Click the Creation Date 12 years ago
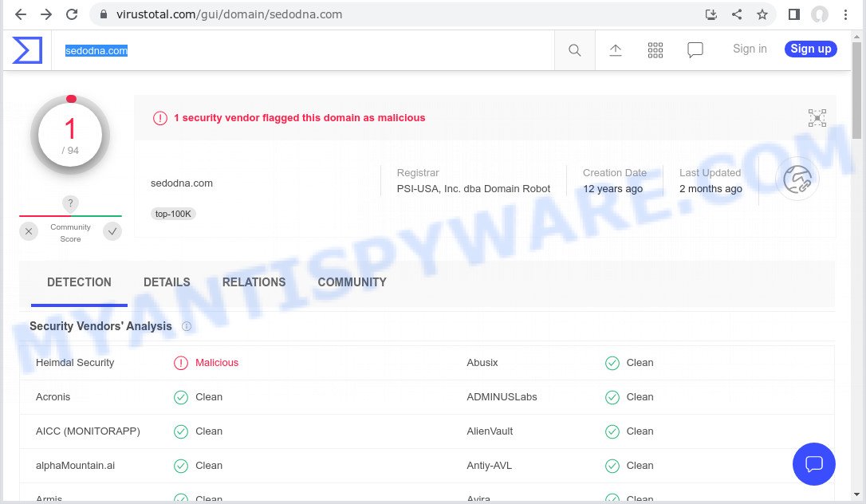The image size is (866, 504). point(612,189)
